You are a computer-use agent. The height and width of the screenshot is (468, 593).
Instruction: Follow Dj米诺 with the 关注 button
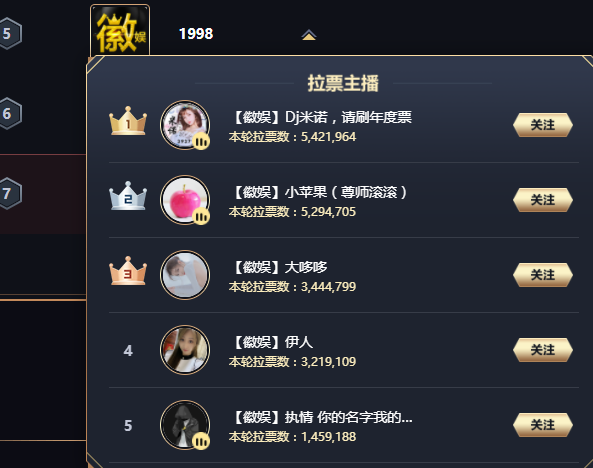(x=543, y=125)
